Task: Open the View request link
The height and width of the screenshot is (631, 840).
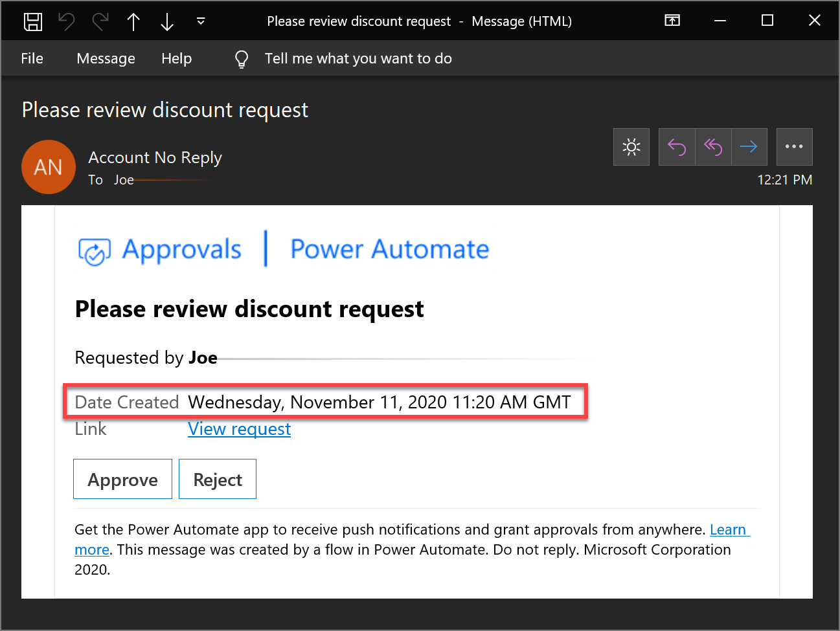Action: coord(239,428)
